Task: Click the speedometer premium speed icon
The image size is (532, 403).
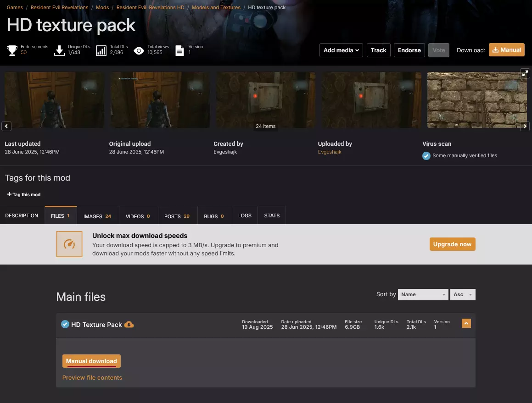Action: pos(69,244)
